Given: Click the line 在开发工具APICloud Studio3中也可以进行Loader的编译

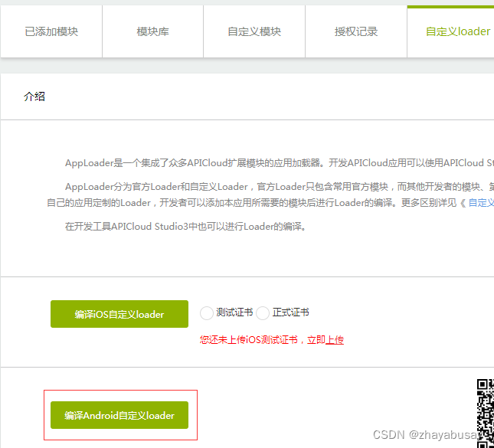Looking at the screenshot, I should point(185,226).
